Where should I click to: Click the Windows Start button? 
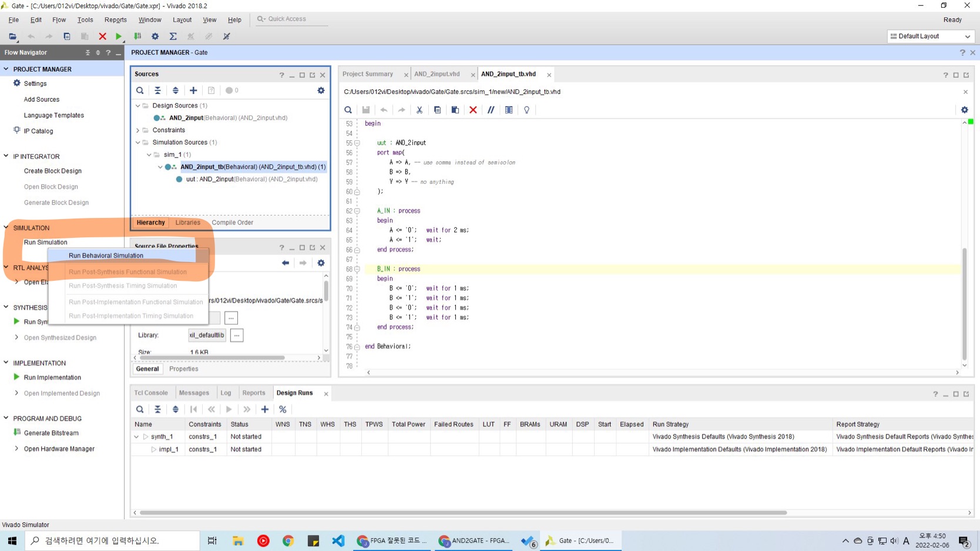click(x=12, y=541)
